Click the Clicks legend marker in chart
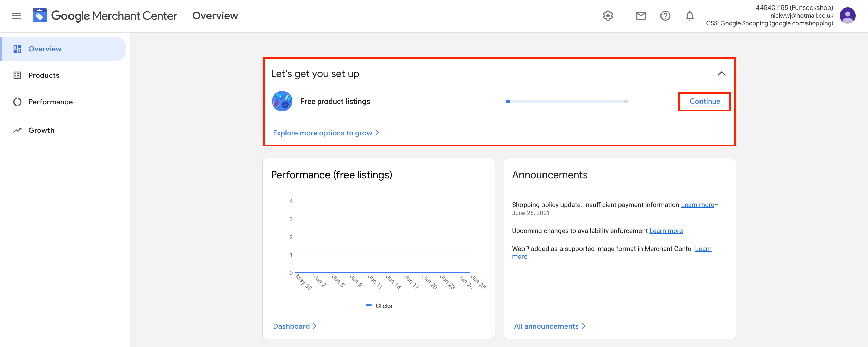868x347 pixels. pos(369,305)
